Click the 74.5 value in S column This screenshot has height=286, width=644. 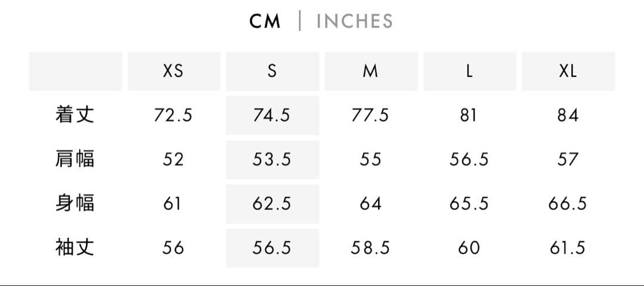pyautogui.click(x=272, y=115)
